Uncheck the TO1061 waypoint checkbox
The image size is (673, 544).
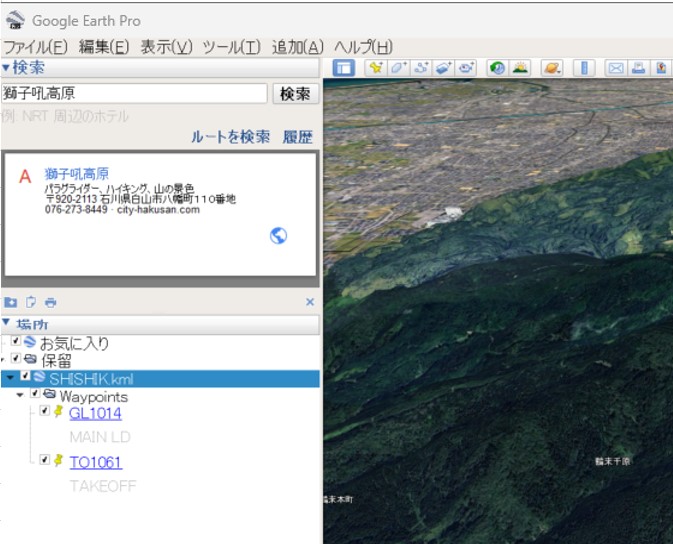click(45, 460)
